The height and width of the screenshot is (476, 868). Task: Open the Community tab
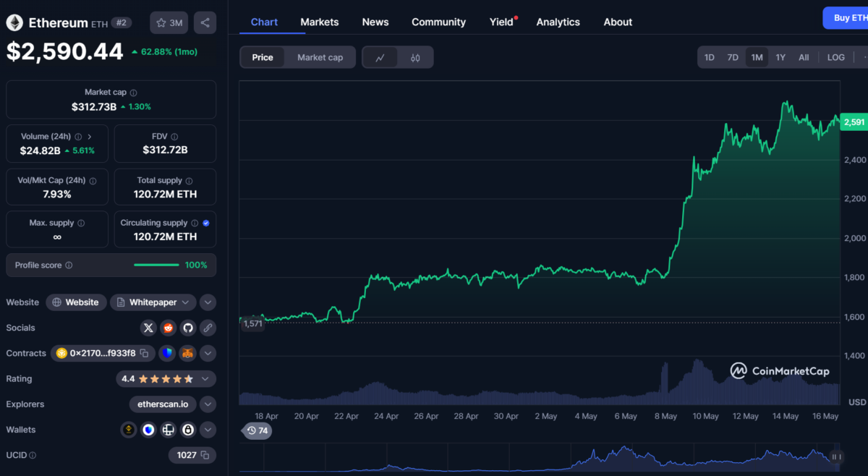pyautogui.click(x=439, y=22)
